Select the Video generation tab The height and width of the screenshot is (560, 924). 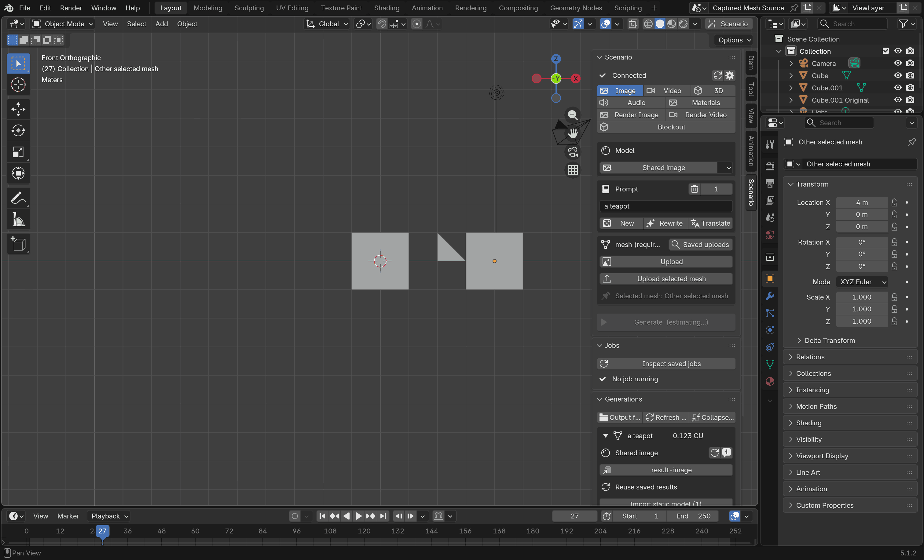(666, 91)
